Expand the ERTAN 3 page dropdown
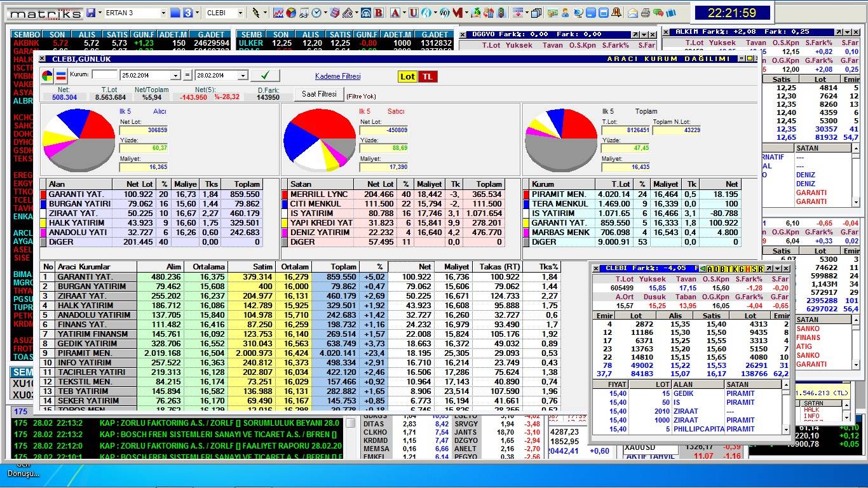 [x=163, y=13]
